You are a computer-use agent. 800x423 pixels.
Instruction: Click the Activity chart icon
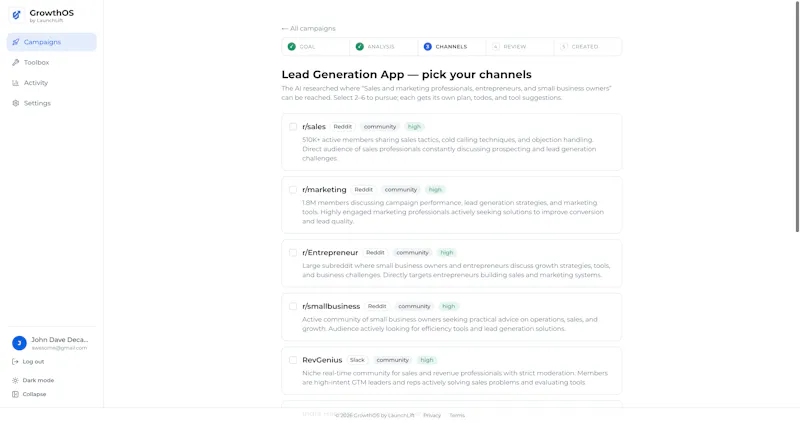[x=16, y=83]
